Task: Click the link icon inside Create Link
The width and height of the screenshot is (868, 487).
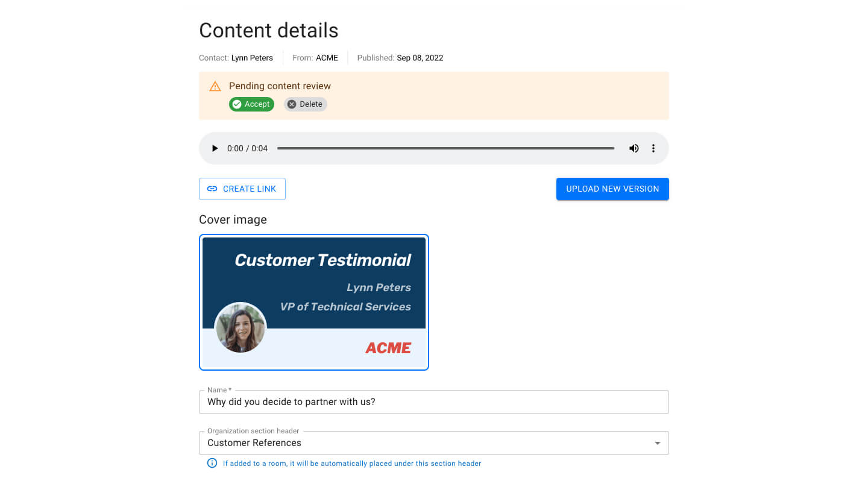Action: pyautogui.click(x=212, y=189)
